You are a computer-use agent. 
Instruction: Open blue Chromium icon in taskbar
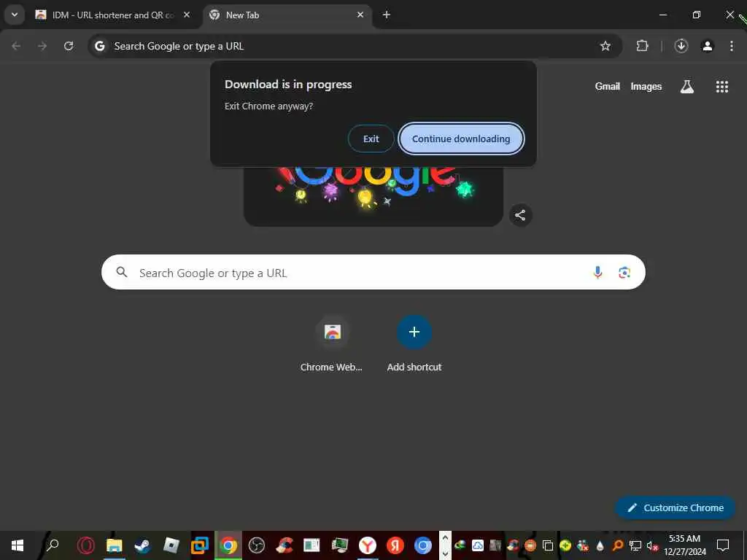click(x=422, y=545)
